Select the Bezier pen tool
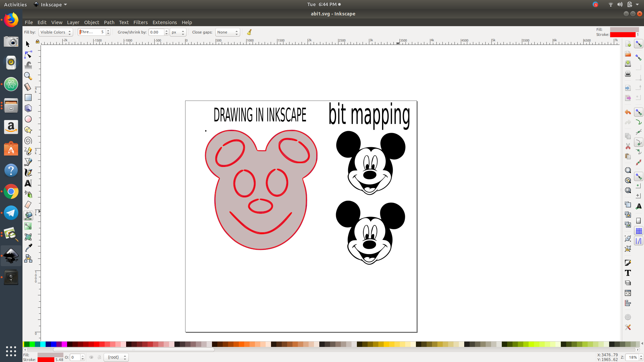Screen dimensions: 644x362 (x=28, y=162)
